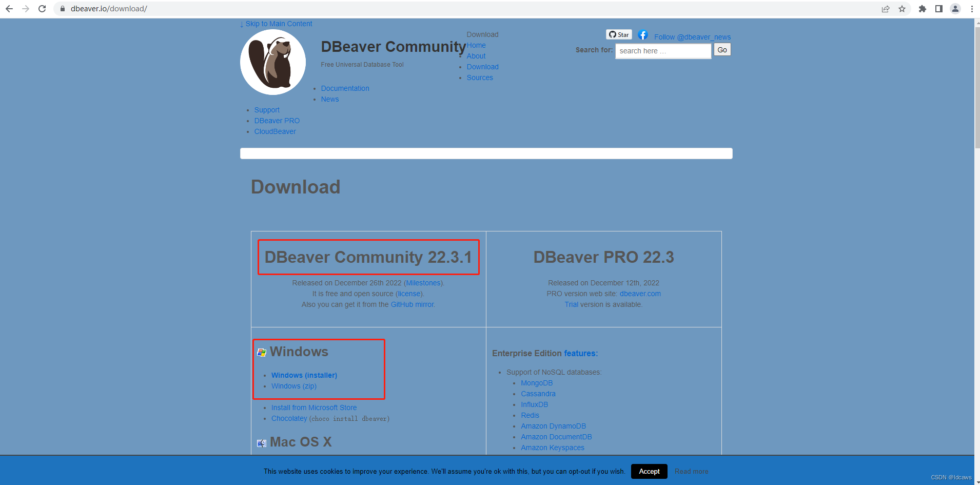Open the InfluxDB link
This screenshot has width=980, height=485.
[535, 404]
